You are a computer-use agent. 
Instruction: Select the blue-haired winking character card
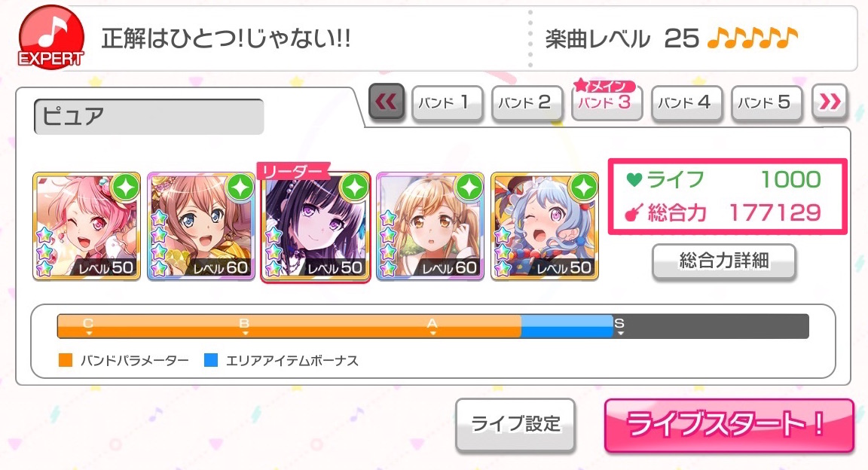(x=545, y=226)
